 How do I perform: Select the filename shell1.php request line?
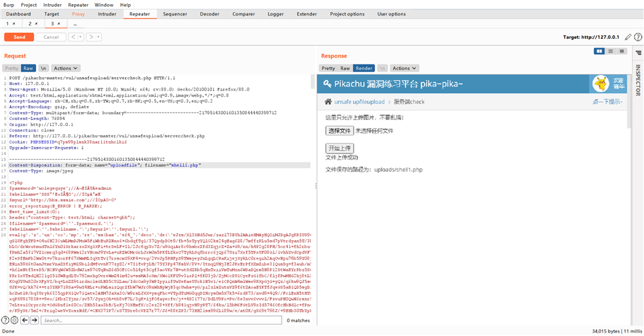(160, 165)
